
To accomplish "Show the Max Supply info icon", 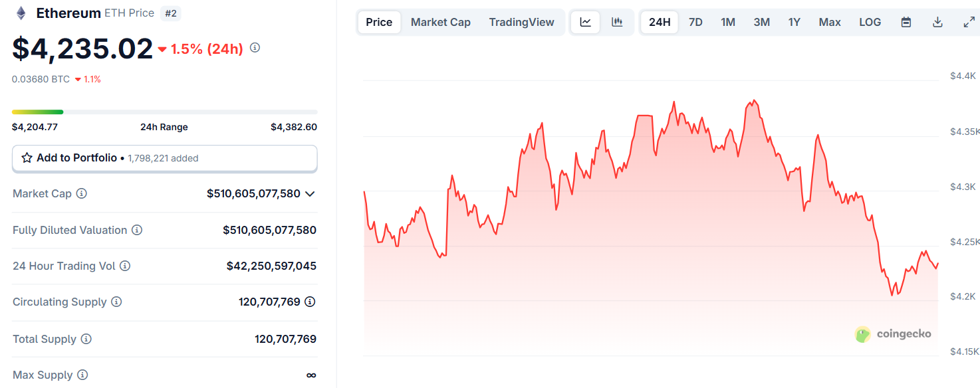I will pos(82,375).
